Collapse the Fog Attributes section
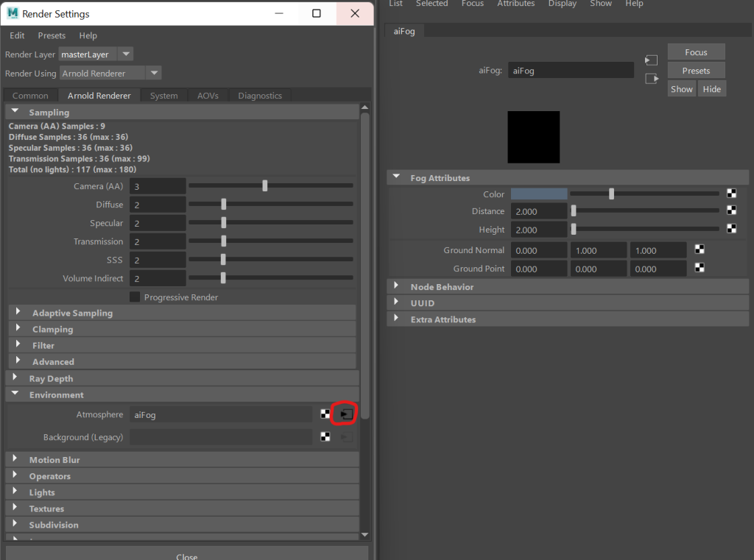The image size is (754, 560). [396, 177]
